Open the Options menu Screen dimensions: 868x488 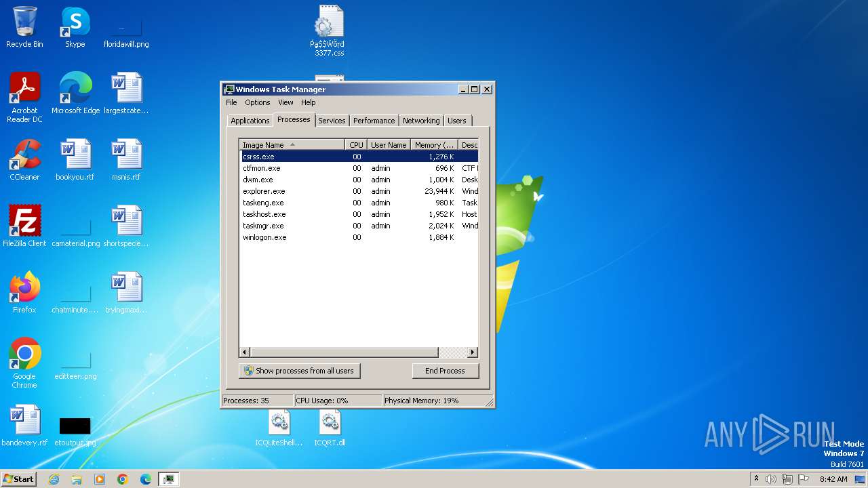click(258, 102)
